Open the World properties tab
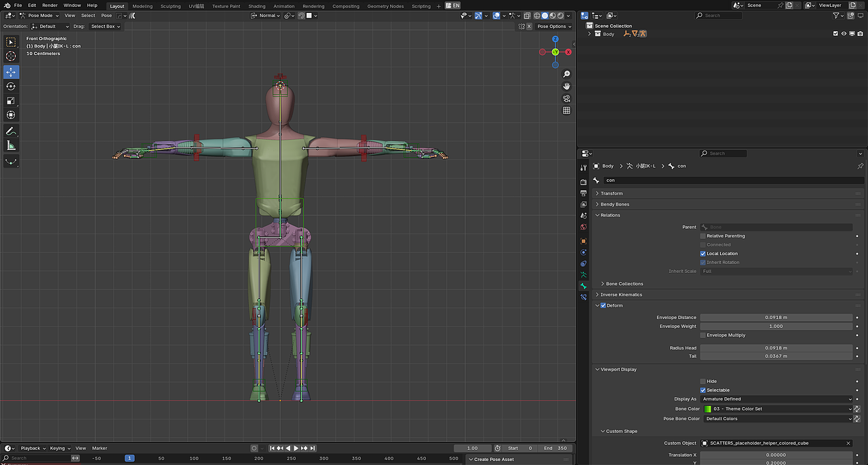 coord(583,227)
